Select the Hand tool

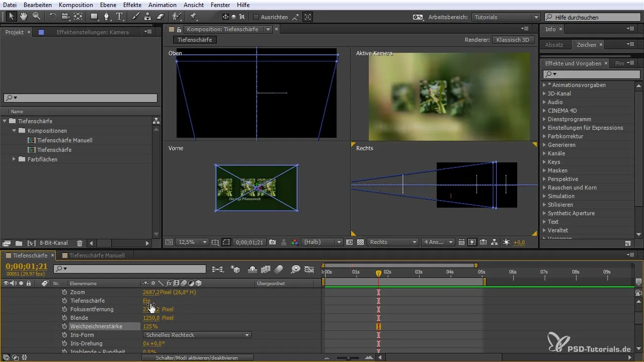point(24,17)
